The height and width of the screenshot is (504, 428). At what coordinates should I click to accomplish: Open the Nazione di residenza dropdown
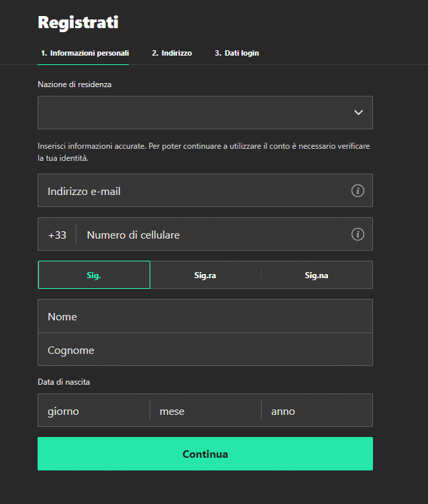[205, 113]
